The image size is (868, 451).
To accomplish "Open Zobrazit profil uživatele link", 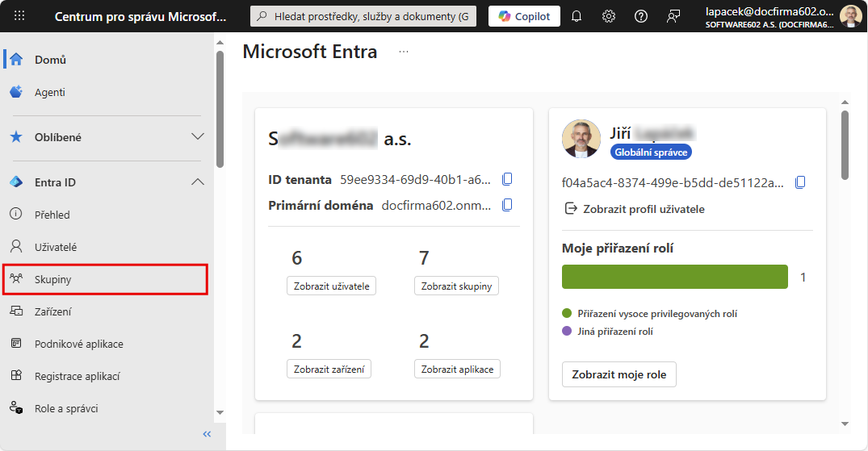I will [635, 209].
